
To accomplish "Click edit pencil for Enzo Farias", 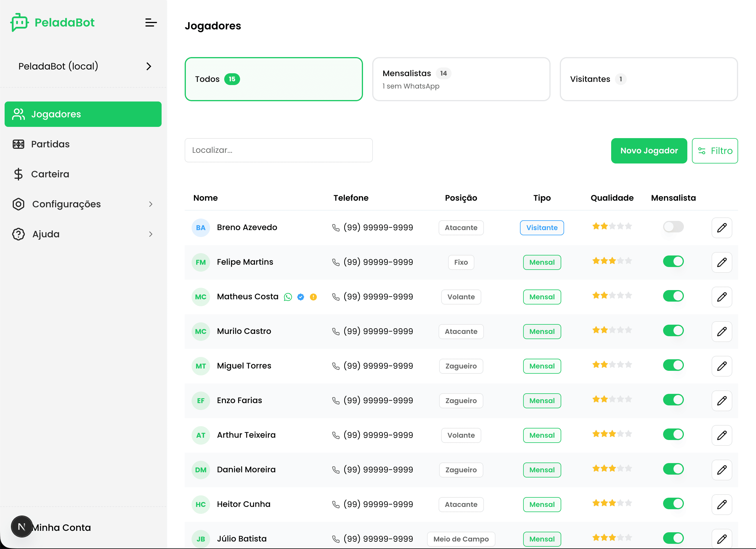I will tap(722, 401).
